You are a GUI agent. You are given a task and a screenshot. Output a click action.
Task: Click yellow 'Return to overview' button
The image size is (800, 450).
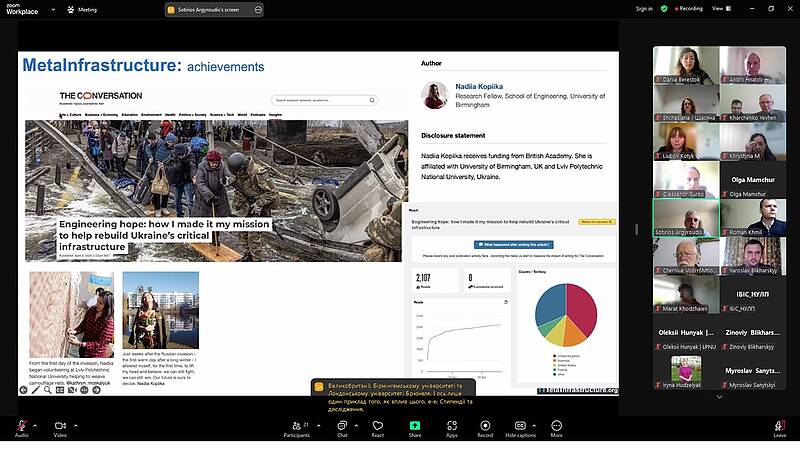(597, 222)
